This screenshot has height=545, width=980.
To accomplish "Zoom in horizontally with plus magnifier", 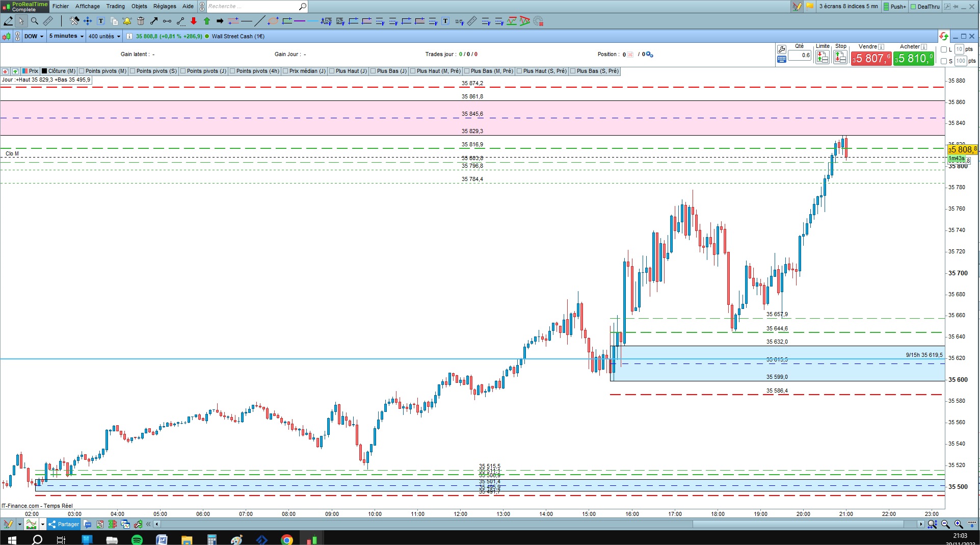I will coord(958,524).
